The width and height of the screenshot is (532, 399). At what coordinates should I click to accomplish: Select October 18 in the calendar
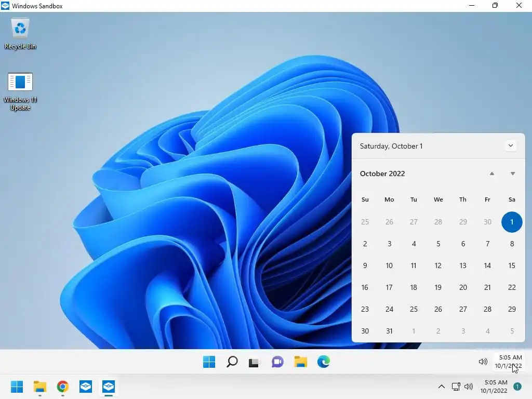[x=414, y=287]
